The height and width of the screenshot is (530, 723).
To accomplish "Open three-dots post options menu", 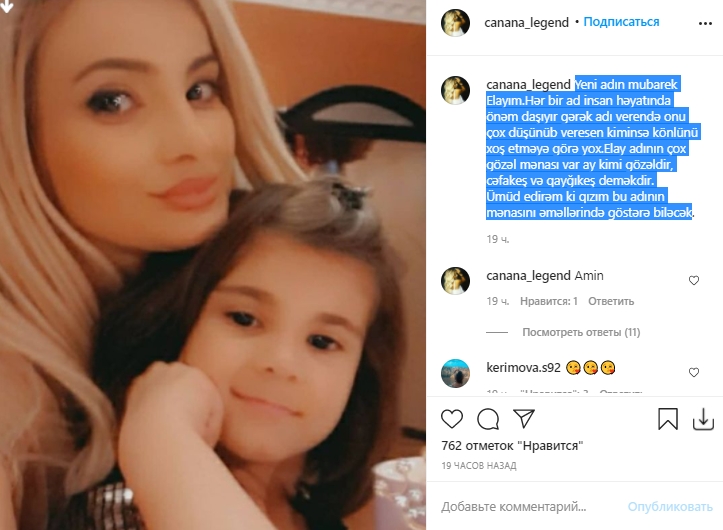I will [x=705, y=23].
